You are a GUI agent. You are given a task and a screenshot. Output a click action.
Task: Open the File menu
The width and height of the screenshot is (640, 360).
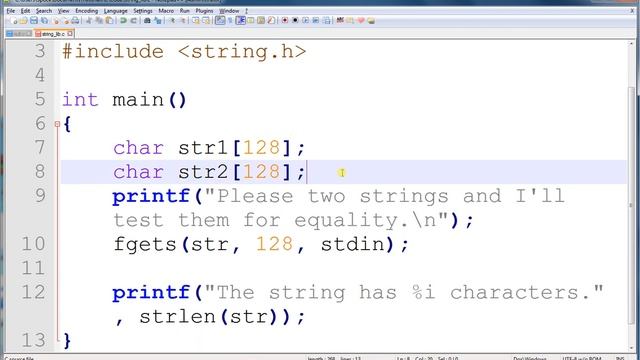[11, 11]
